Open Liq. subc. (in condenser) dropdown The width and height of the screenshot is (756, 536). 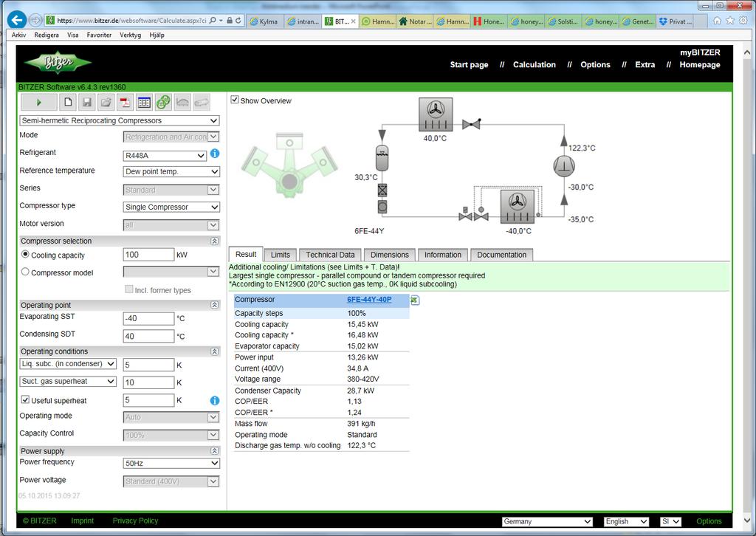pos(68,364)
